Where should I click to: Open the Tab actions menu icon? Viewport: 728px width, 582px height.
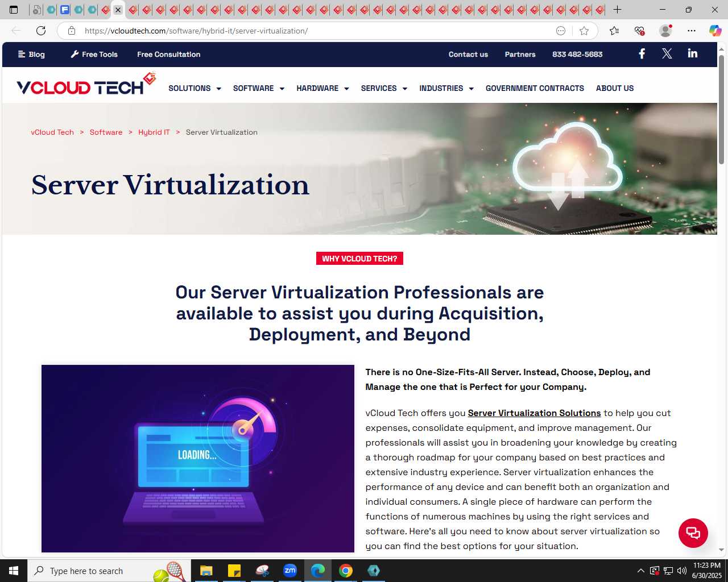coord(14,10)
